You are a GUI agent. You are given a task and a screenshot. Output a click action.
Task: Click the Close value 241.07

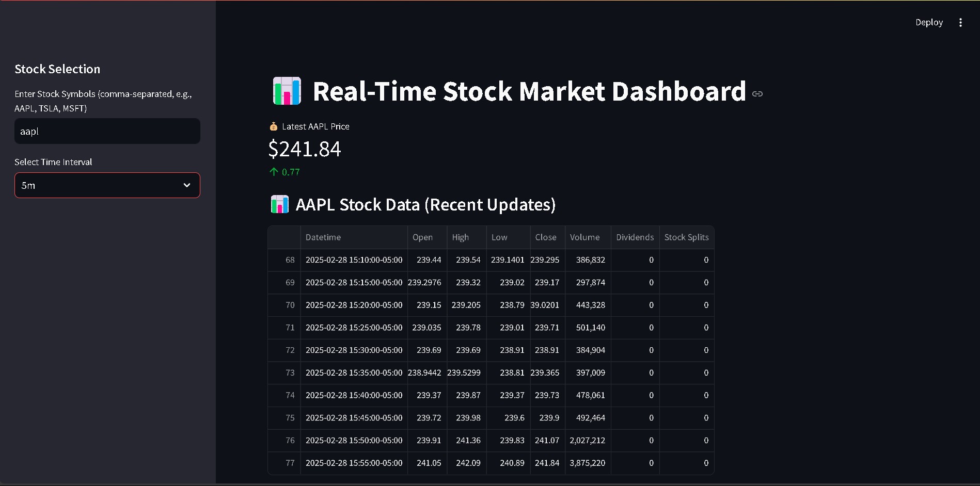[x=547, y=441]
